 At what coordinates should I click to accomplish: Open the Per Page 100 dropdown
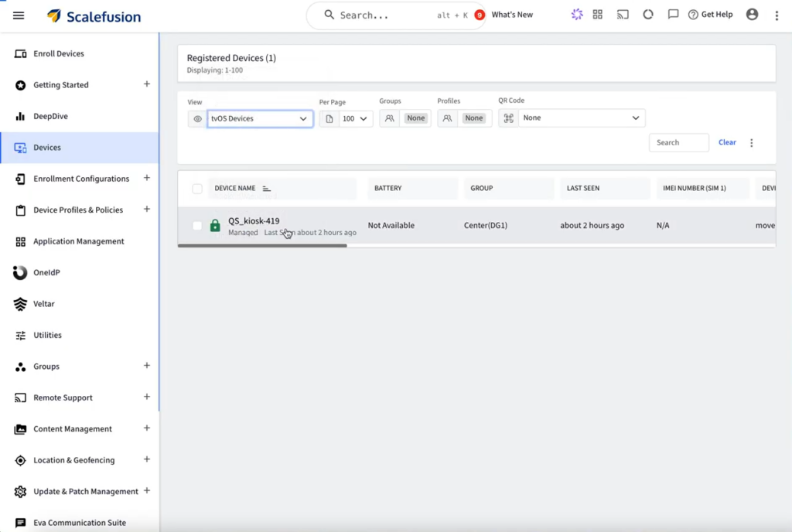356,118
